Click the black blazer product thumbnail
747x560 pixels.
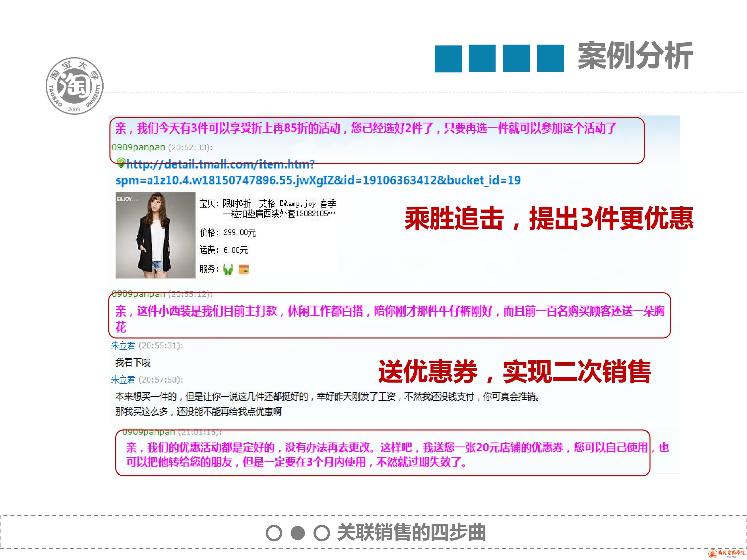156,235
